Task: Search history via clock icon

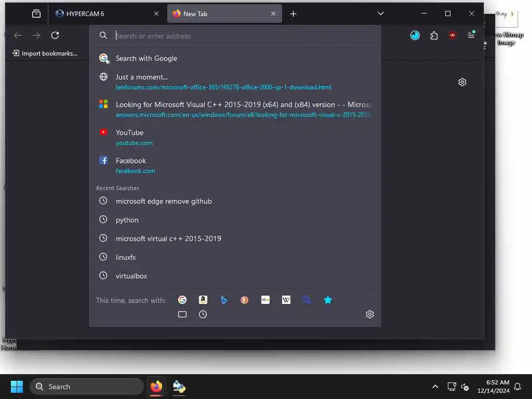Action: (203, 314)
